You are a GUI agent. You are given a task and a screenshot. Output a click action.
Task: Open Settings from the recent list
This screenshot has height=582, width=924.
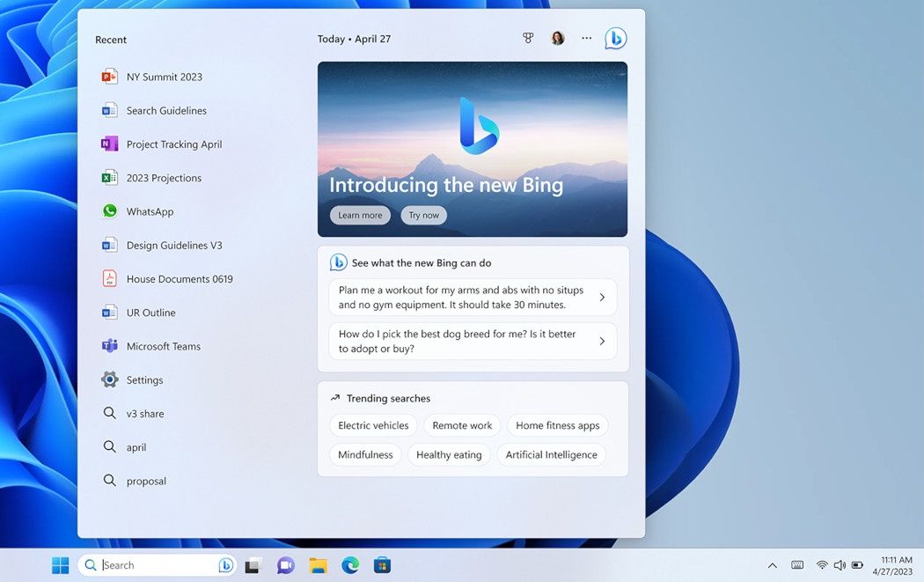pos(132,379)
